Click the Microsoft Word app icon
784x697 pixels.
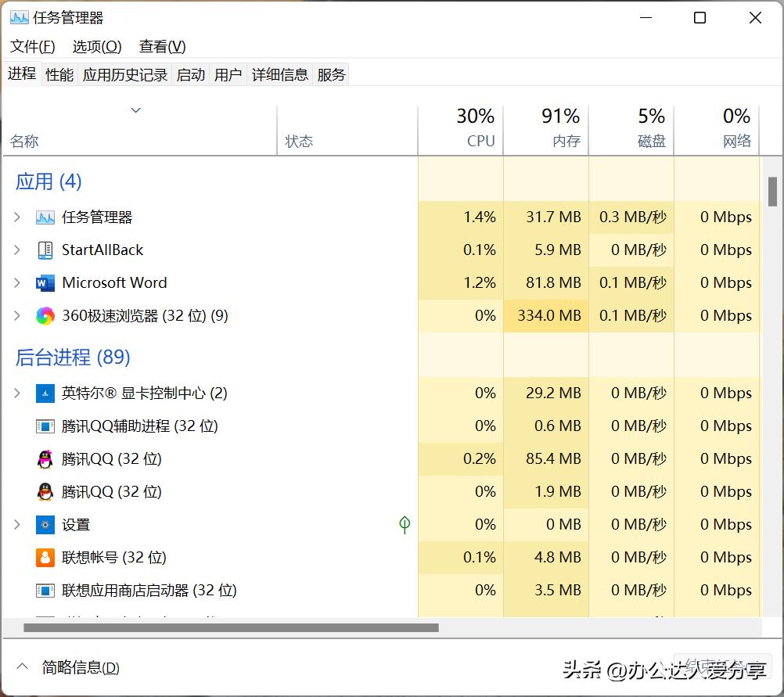(x=44, y=282)
